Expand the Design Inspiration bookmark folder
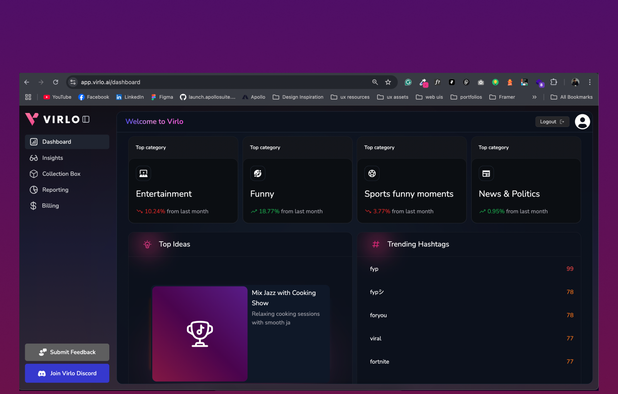The width and height of the screenshot is (618, 394). 298,97
